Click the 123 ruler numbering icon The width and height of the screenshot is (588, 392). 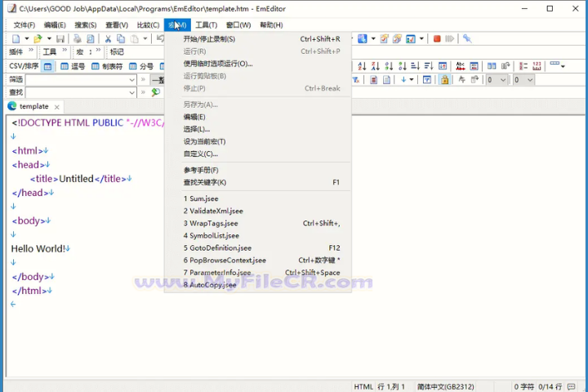pyautogui.click(x=537, y=66)
